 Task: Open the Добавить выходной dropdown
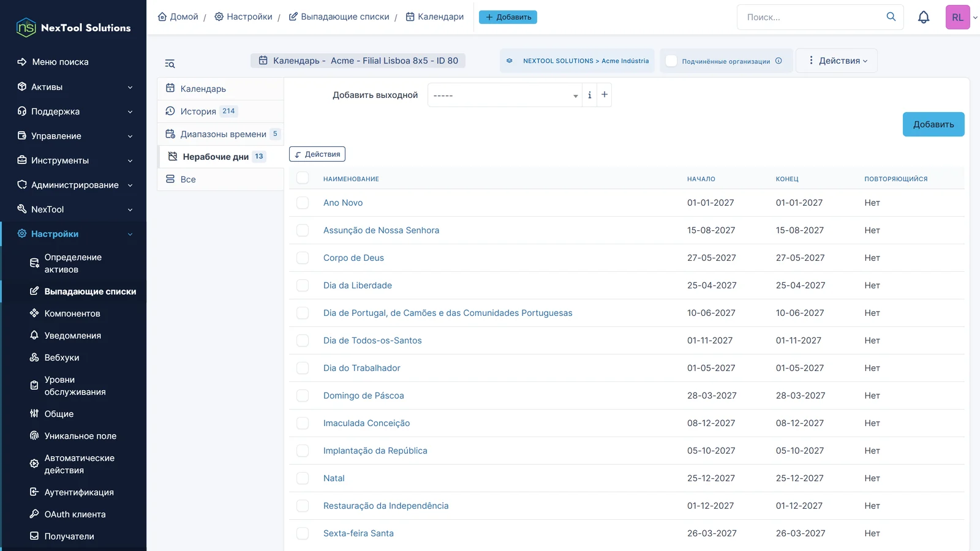pyautogui.click(x=505, y=95)
